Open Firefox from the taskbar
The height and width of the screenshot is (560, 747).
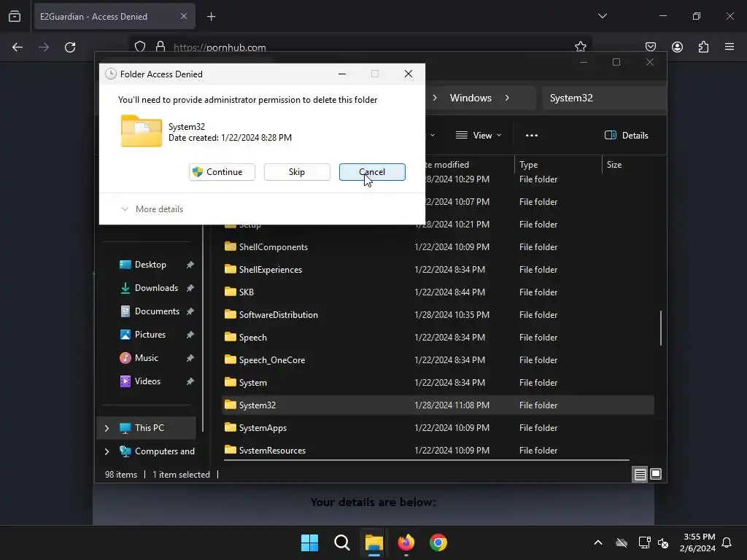pyautogui.click(x=406, y=542)
